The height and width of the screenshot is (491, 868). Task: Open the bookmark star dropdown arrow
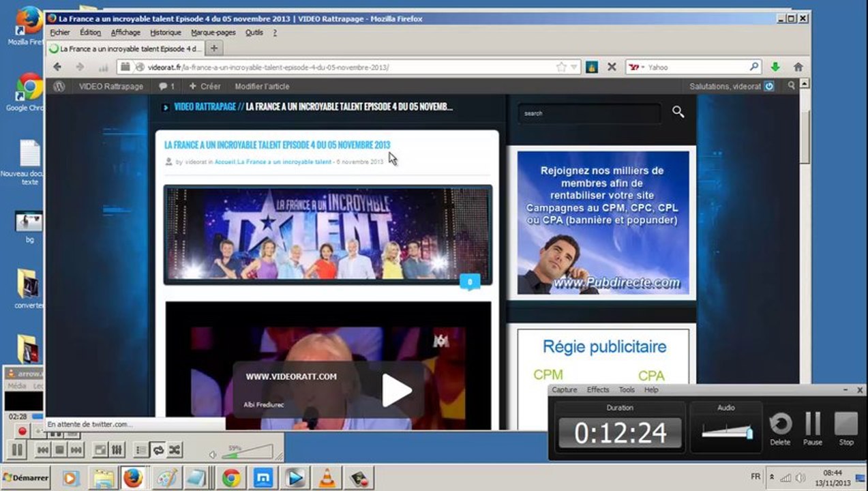pos(574,67)
